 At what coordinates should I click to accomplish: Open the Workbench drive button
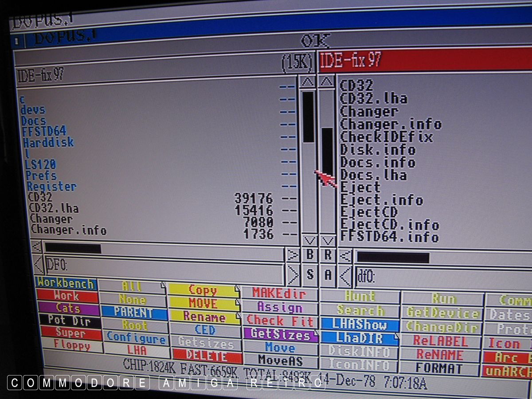(66, 283)
